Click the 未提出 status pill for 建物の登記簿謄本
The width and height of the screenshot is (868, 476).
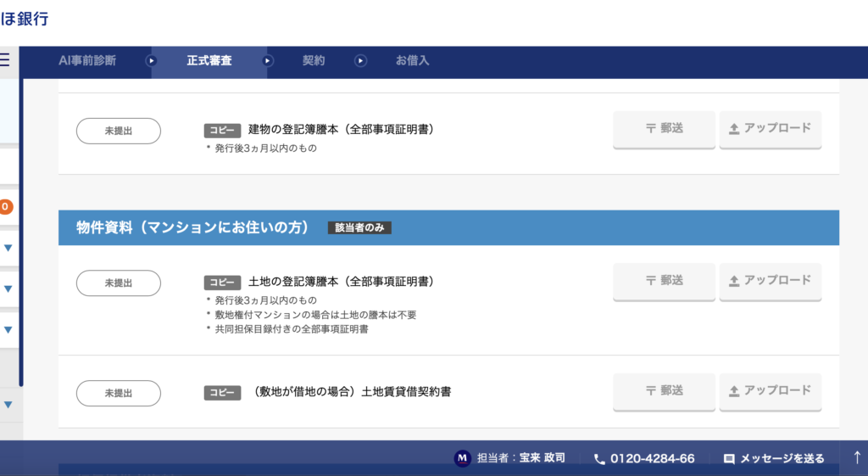point(119,131)
